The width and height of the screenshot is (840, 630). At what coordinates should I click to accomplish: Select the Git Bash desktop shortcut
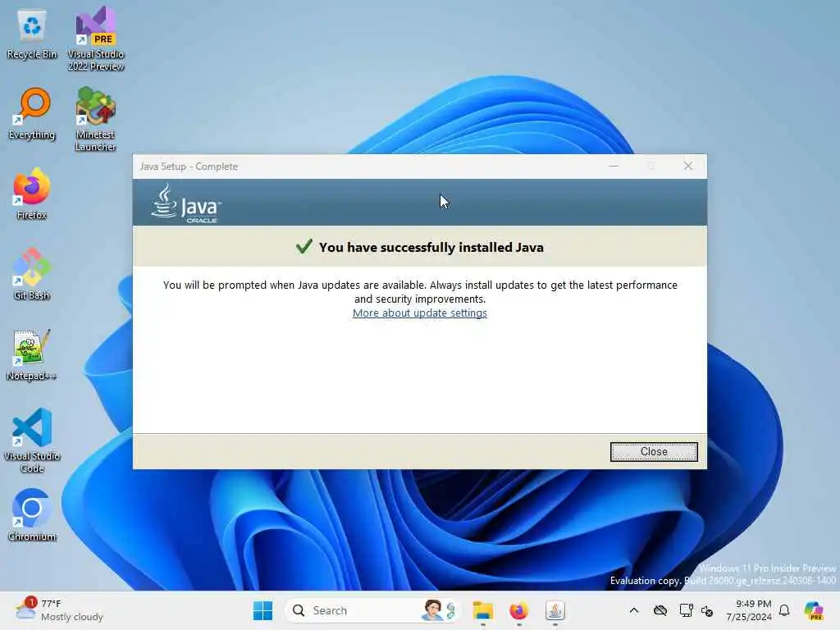coord(32,274)
